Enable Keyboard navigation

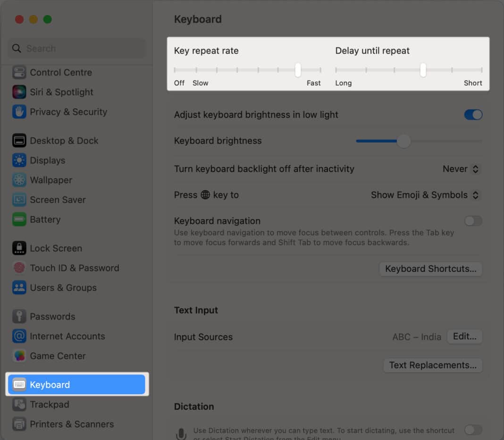pyautogui.click(x=473, y=221)
